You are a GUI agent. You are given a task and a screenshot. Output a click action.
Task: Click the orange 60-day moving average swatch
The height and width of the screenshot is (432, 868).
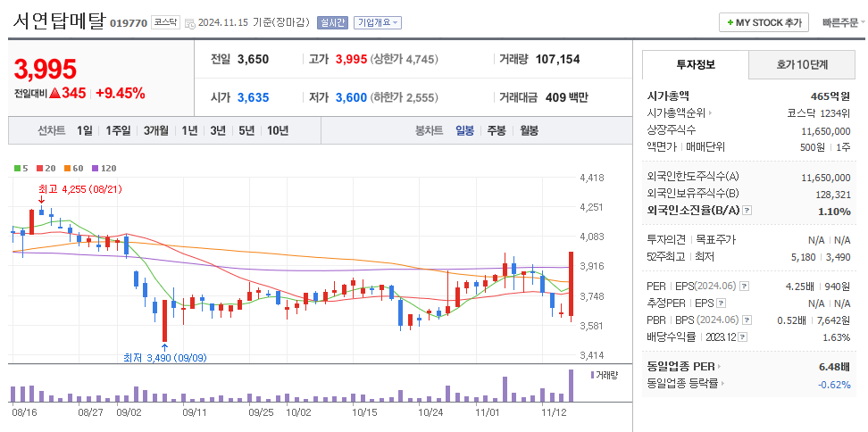pyautogui.click(x=67, y=168)
